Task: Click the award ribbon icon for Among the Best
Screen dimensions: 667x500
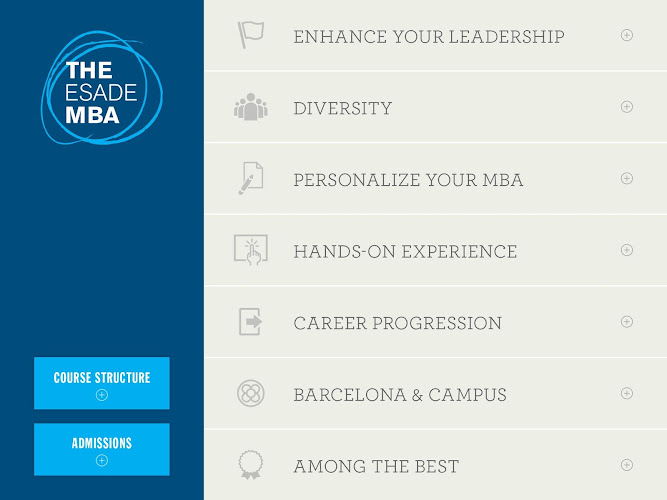Action: click(250, 465)
